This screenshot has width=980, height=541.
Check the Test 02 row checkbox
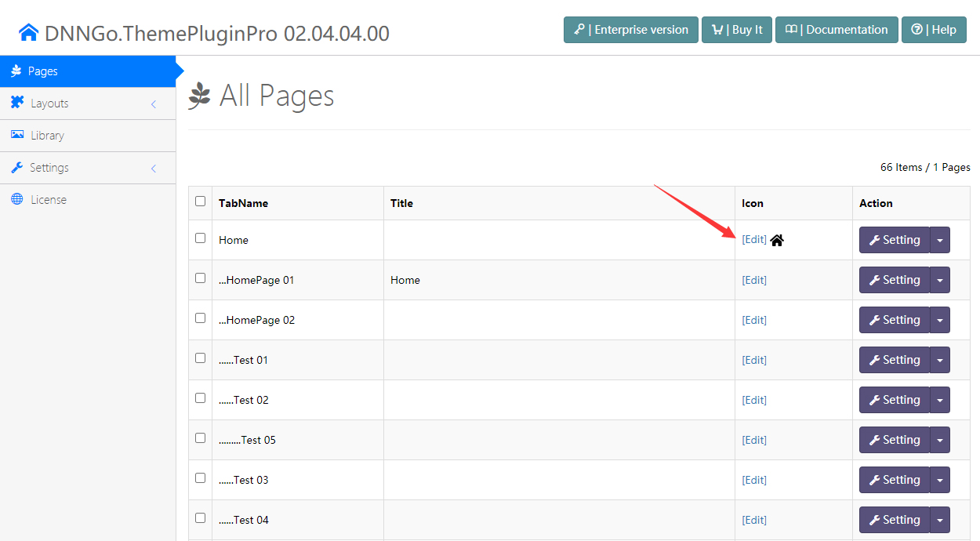pos(201,398)
